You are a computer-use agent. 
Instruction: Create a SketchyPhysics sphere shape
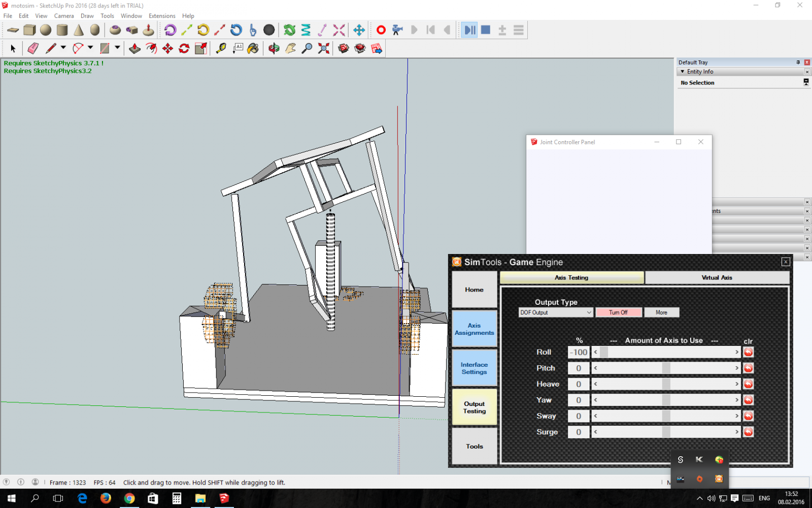coord(46,30)
